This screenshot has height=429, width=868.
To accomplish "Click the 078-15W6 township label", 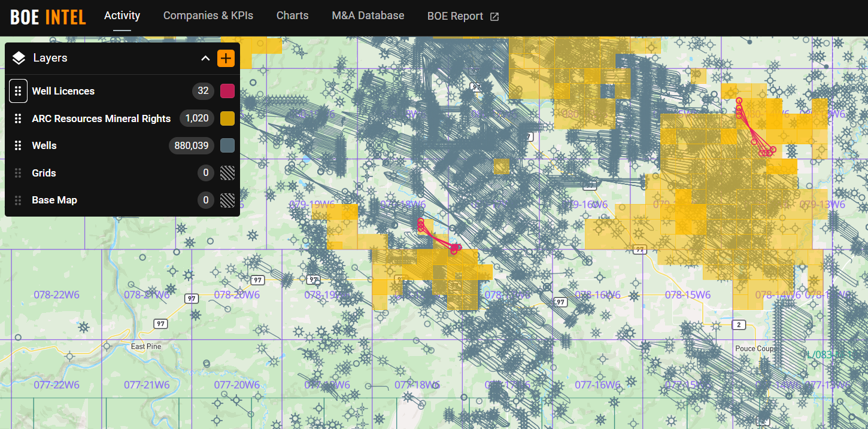I will (x=688, y=295).
